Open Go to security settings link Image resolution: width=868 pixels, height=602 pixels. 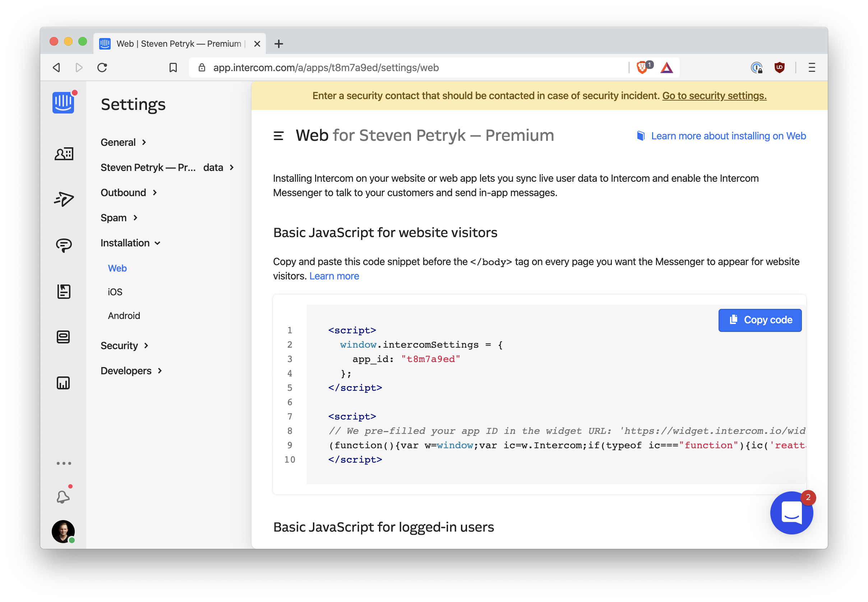point(714,96)
